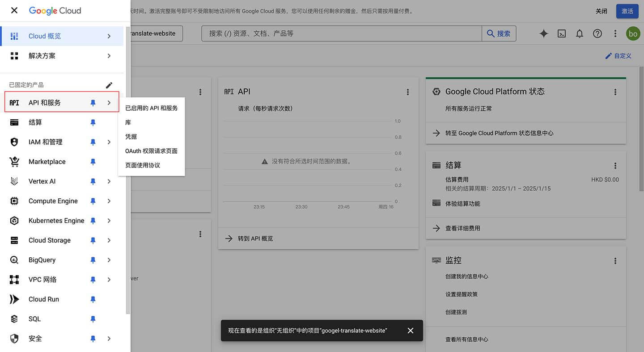The width and height of the screenshot is (644, 352).
Task: Click the Google Cloud logo
Action: pos(55,11)
